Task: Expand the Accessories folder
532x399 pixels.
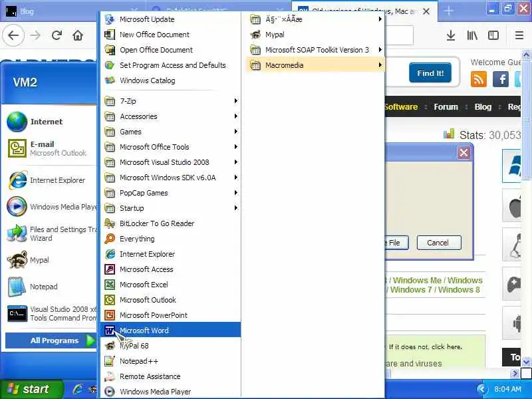Action: click(171, 116)
